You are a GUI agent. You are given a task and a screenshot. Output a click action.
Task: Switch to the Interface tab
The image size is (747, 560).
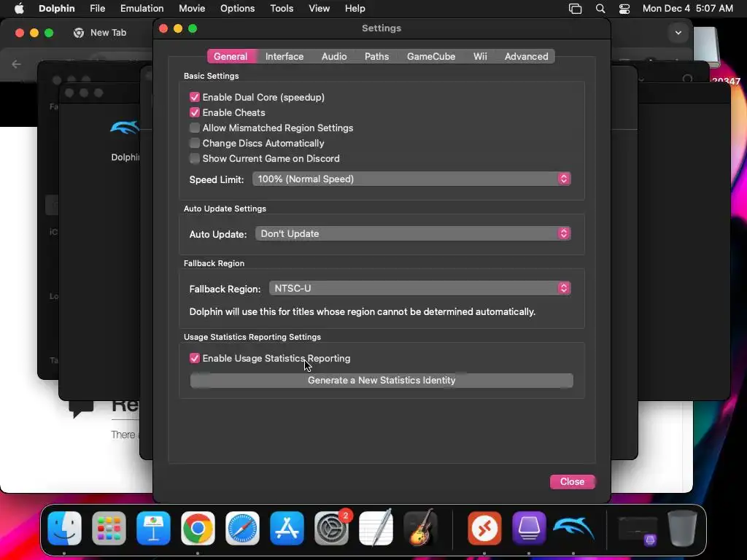pos(285,56)
